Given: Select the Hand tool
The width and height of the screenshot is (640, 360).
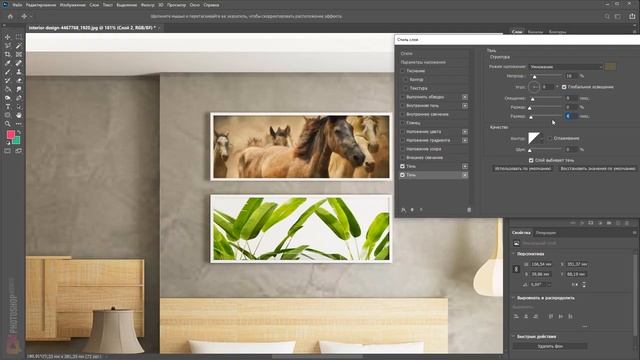Looking at the screenshot, I should (x=19, y=115).
